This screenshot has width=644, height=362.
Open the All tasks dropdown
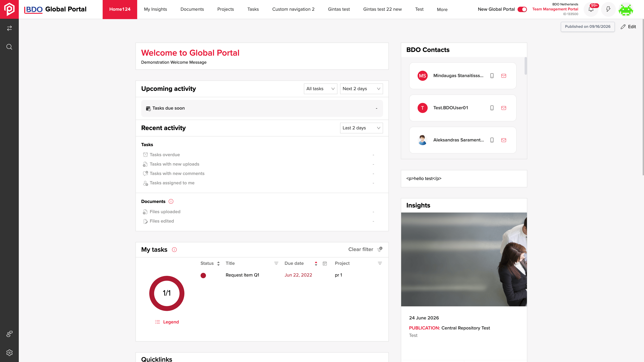coord(320,89)
